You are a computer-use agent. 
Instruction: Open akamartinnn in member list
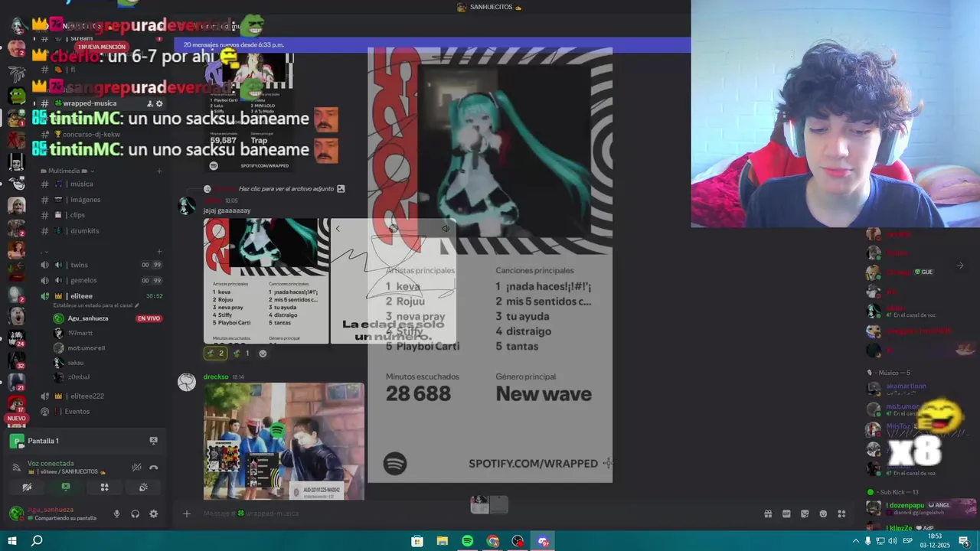pyautogui.click(x=906, y=387)
